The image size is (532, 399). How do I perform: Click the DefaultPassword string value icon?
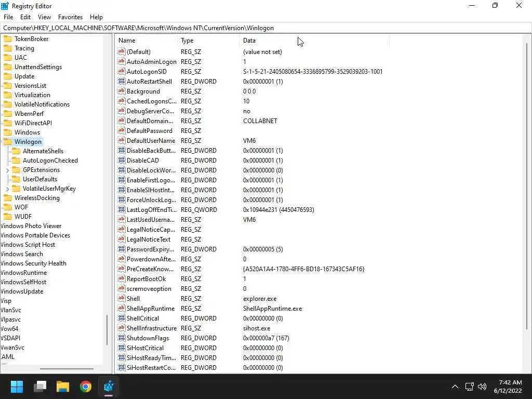pyautogui.click(x=122, y=130)
